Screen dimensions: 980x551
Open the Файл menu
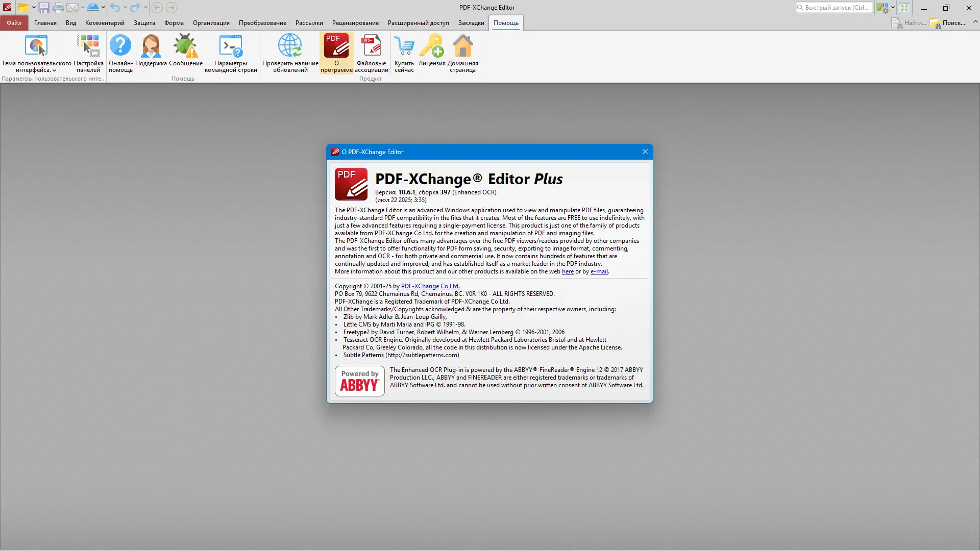click(14, 23)
